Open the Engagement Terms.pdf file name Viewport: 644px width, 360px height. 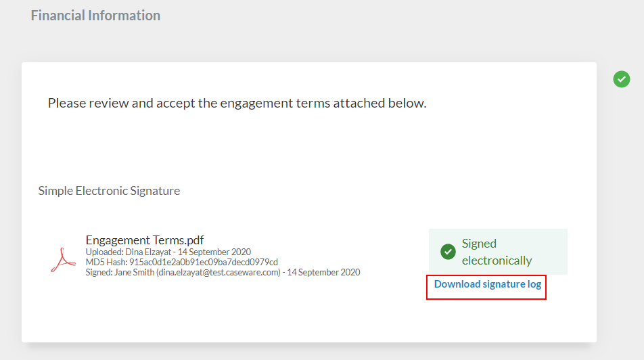[145, 240]
